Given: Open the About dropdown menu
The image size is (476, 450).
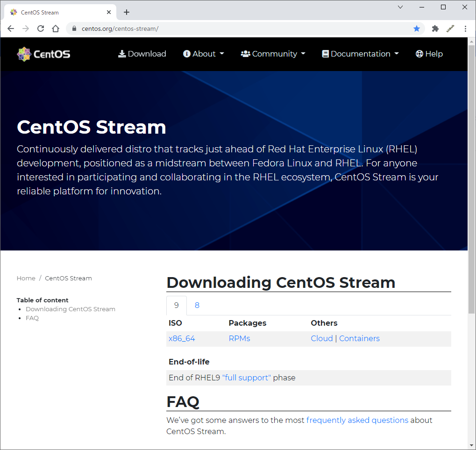Looking at the screenshot, I should click(203, 54).
